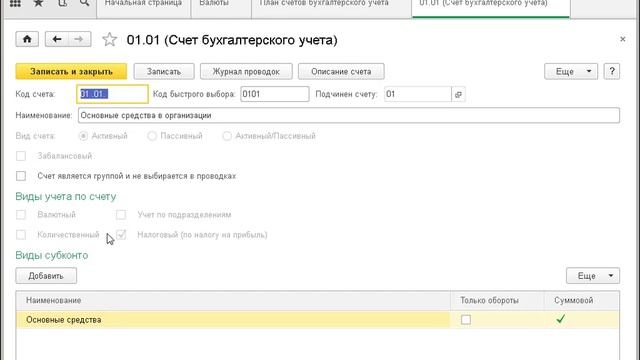Image resolution: width=640 pixels, height=360 pixels.
Task: Select the Активный radio button
Action: [83, 136]
